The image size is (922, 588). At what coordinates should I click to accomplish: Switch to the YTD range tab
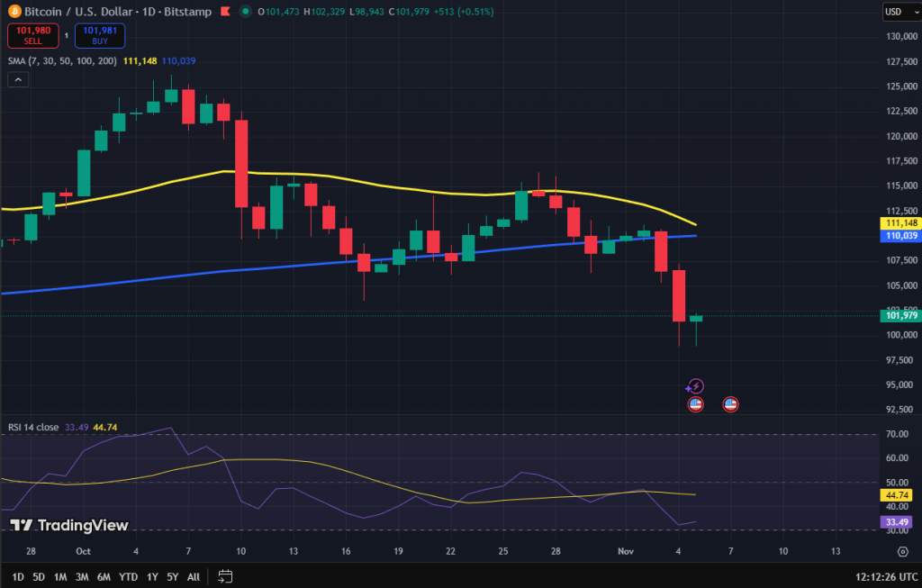(x=128, y=575)
